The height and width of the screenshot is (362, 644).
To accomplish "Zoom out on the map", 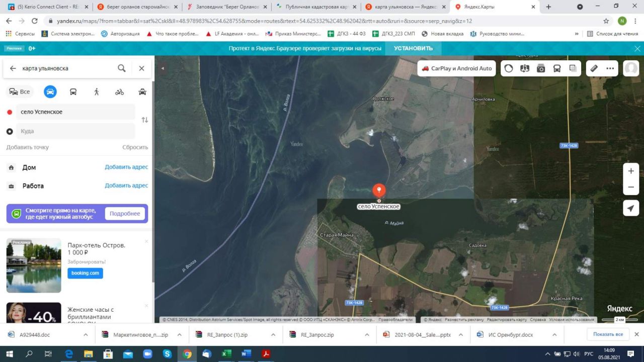I will pos(631,188).
